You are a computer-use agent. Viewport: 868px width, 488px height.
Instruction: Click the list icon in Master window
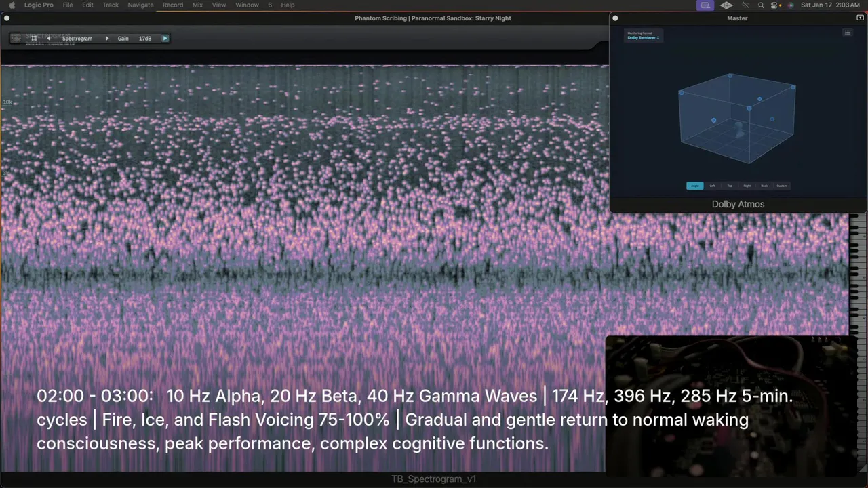pos(847,33)
